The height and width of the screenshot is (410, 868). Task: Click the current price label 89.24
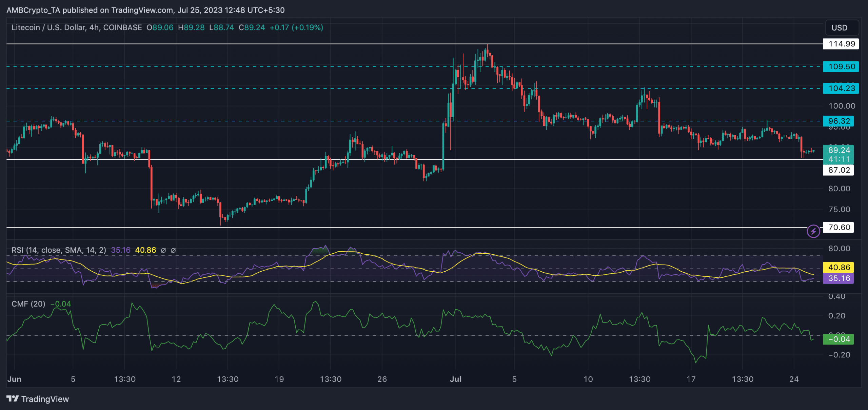(x=839, y=150)
